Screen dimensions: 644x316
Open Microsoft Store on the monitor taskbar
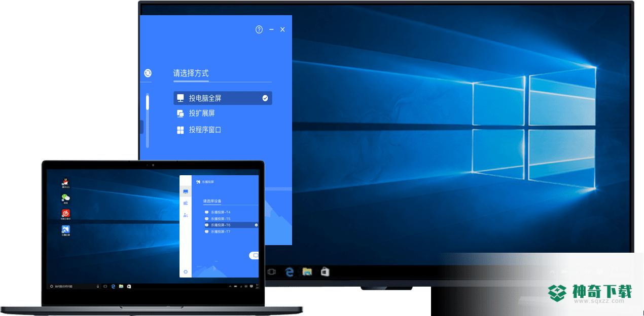coord(325,272)
